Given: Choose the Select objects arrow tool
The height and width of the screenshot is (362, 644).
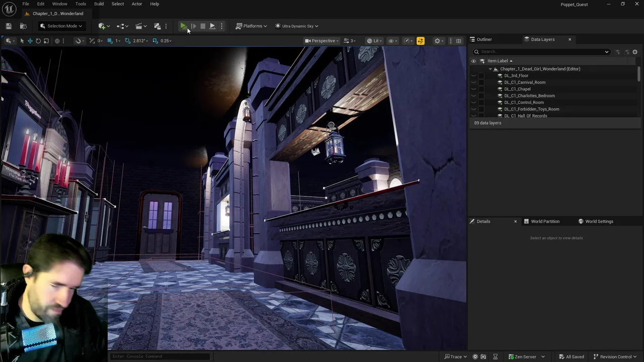Looking at the screenshot, I should (x=22, y=41).
